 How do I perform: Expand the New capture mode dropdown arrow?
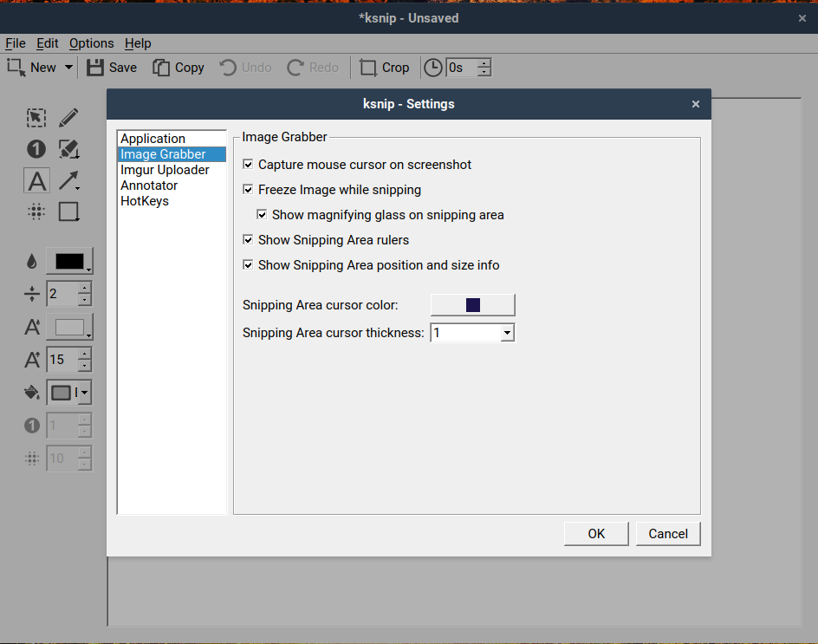(x=68, y=68)
